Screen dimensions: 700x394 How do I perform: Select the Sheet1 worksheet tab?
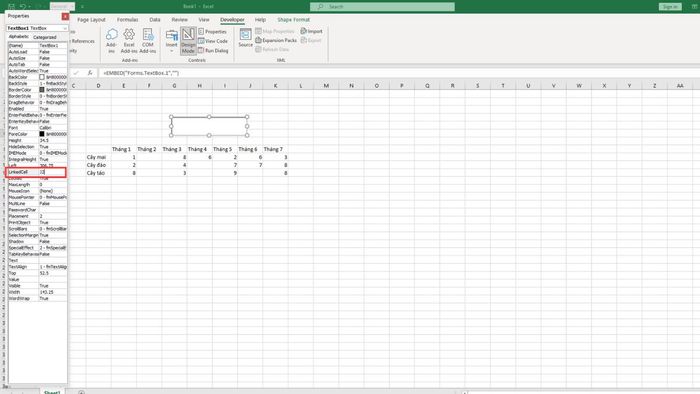click(x=52, y=392)
